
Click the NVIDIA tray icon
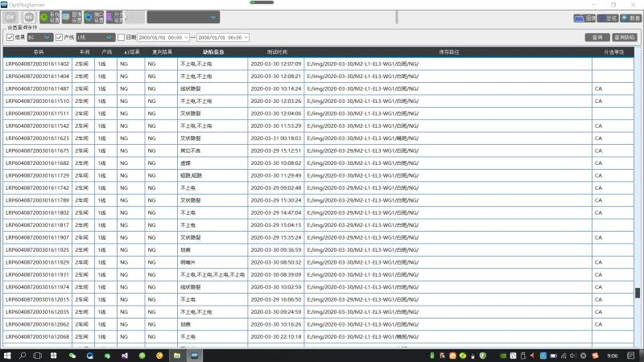point(503,356)
